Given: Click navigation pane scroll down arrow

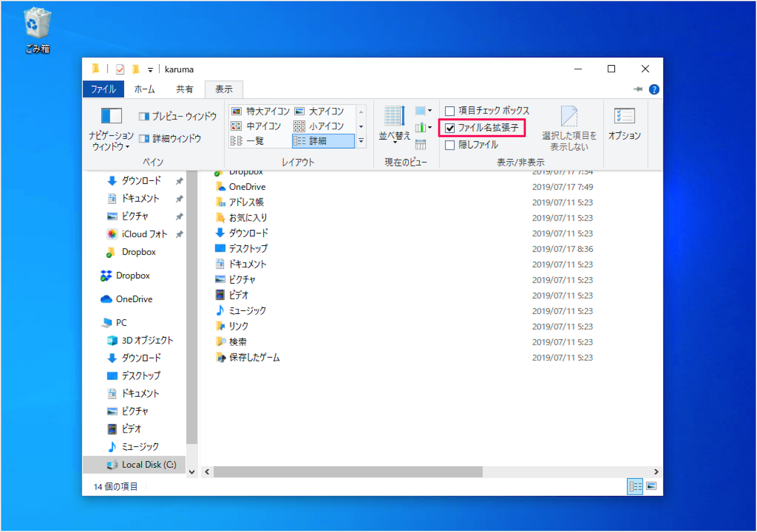Looking at the screenshot, I should pos(192,472).
